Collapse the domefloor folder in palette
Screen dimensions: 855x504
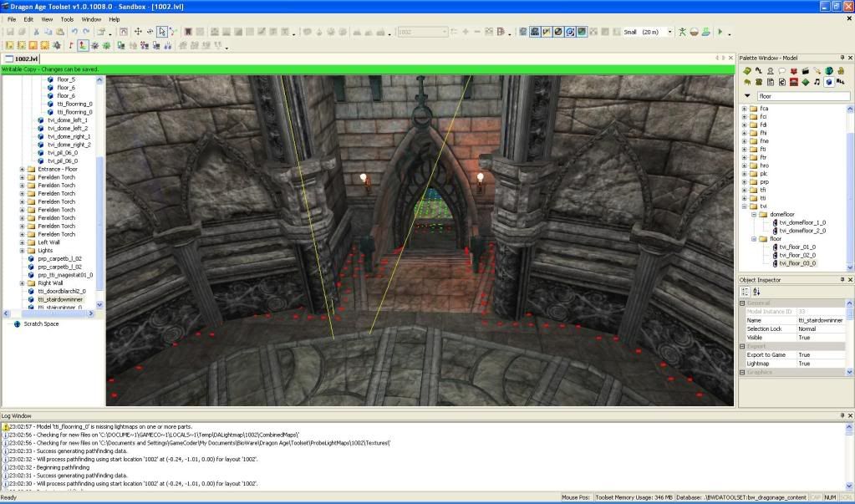point(754,214)
